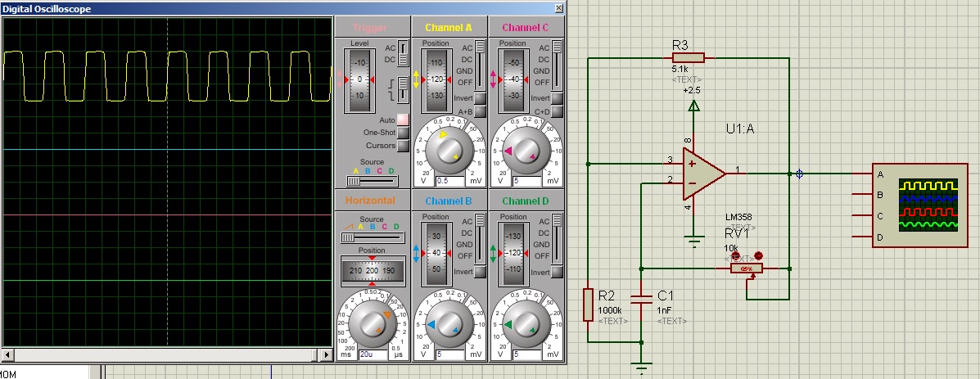Screen dimensions: 980x379
Task: Click the Channel A heading label
Action: (449, 28)
